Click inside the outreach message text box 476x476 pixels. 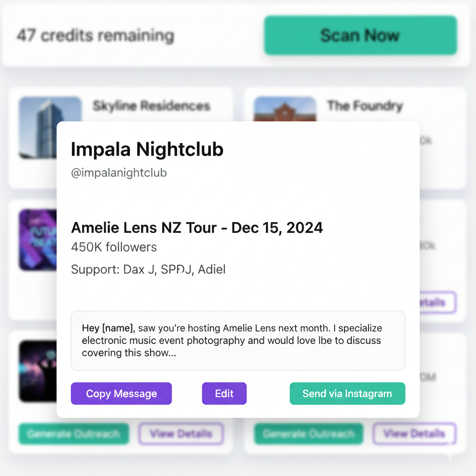coord(238,341)
